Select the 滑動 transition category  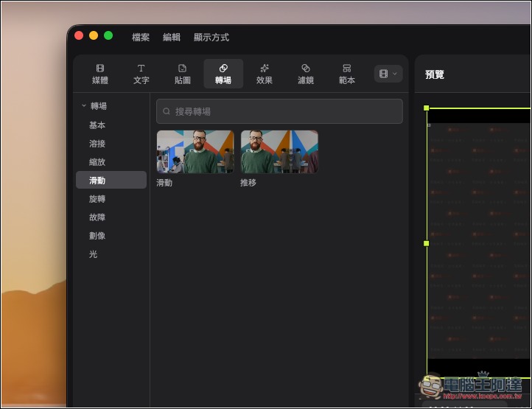click(x=111, y=180)
